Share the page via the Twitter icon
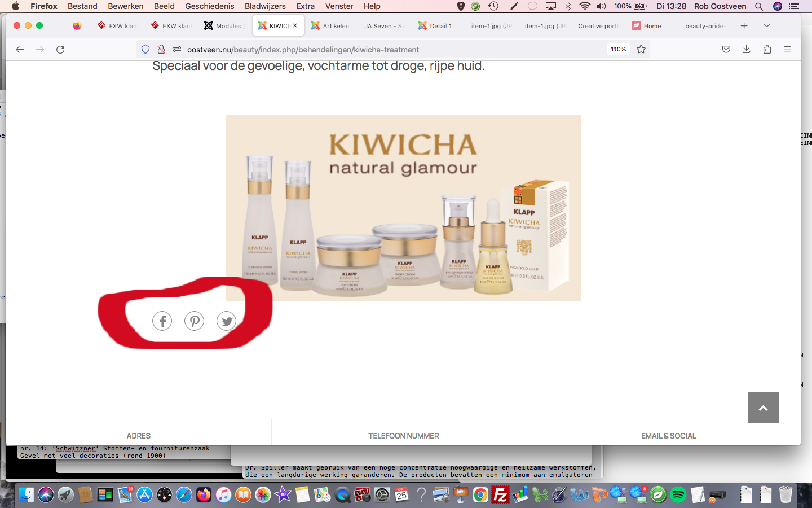 pos(227,321)
